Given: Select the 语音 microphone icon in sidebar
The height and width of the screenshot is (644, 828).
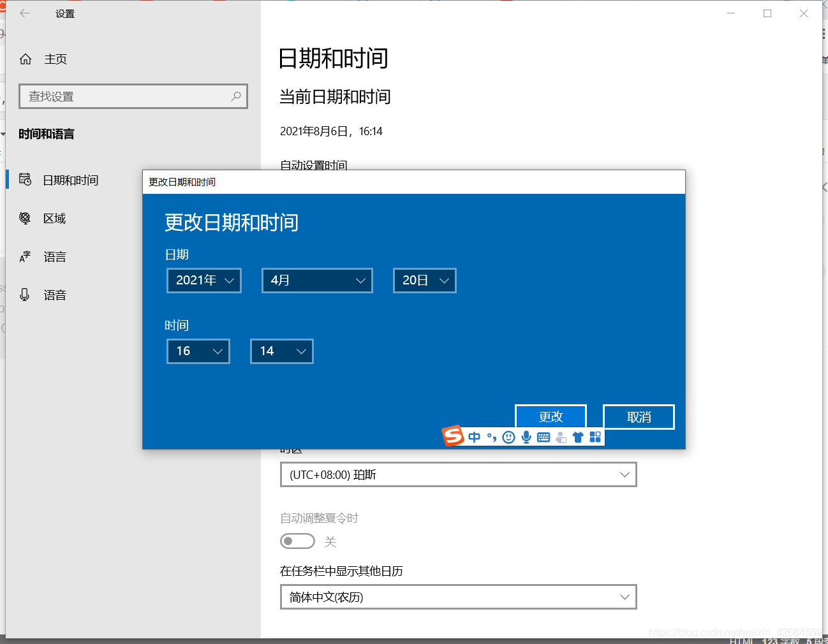Looking at the screenshot, I should [x=25, y=295].
